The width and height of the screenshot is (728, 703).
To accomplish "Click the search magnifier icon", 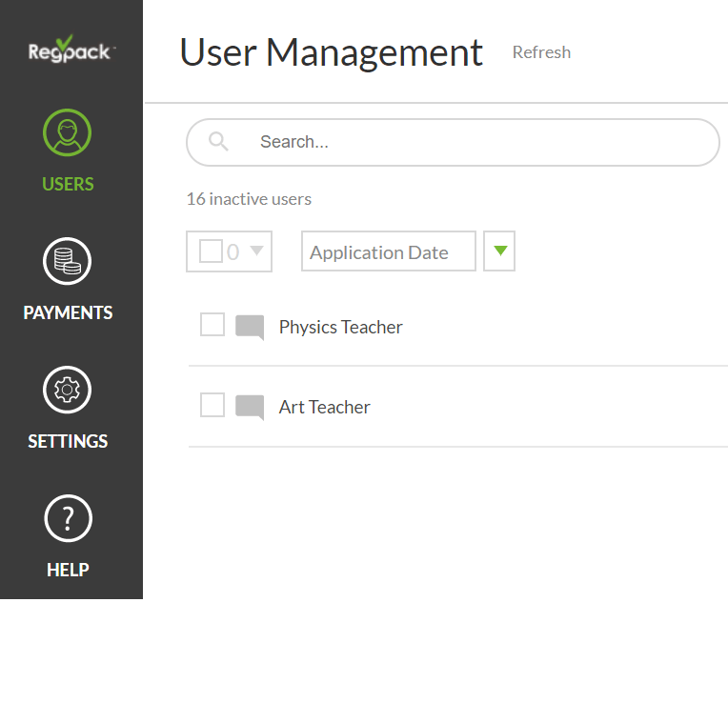I will pyautogui.click(x=218, y=142).
